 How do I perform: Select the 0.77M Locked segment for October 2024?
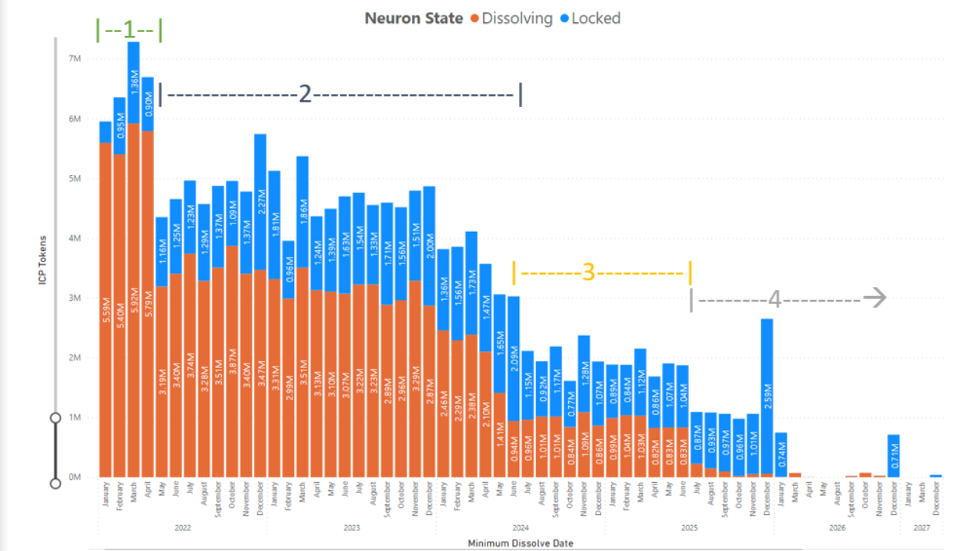tap(569, 404)
